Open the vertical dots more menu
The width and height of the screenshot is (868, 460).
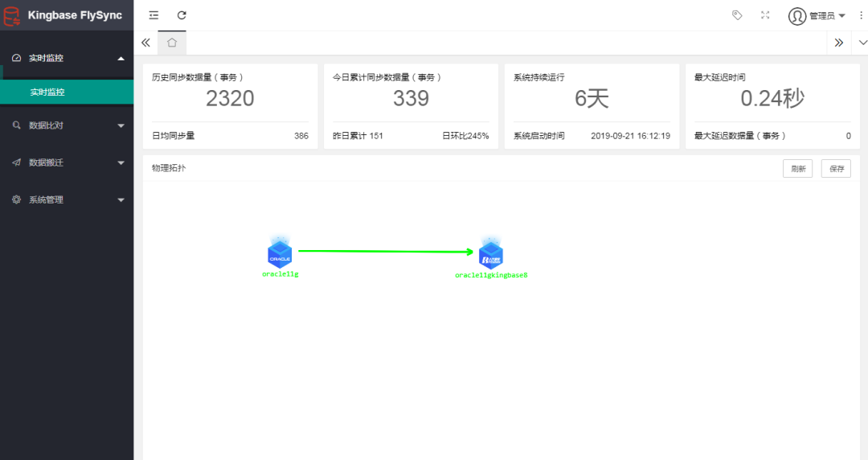(x=861, y=15)
